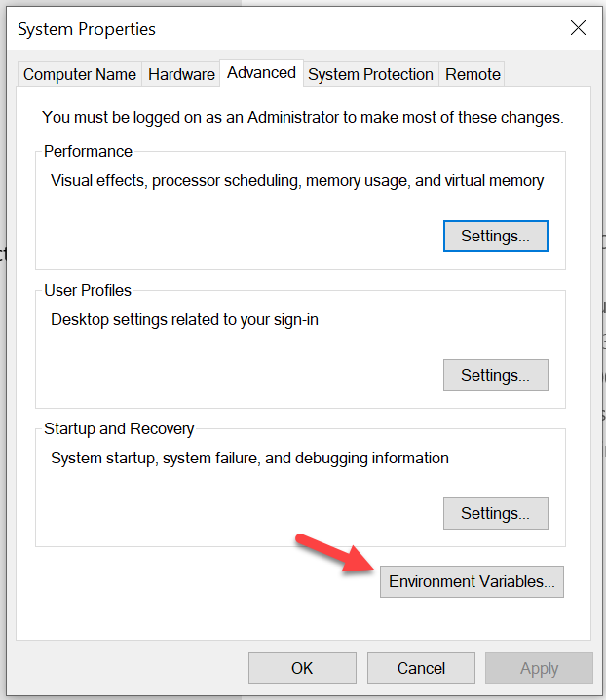Screen dimensions: 606x700
Task: Click Settings under User Profiles
Action: point(495,375)
